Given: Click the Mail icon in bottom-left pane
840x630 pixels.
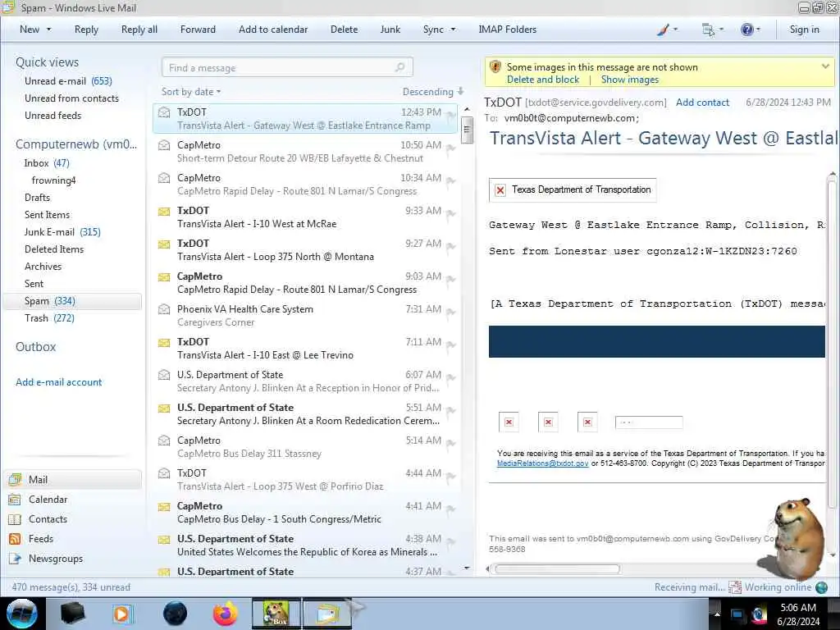Looking at the screenshot, I should [x=15, y=479].
